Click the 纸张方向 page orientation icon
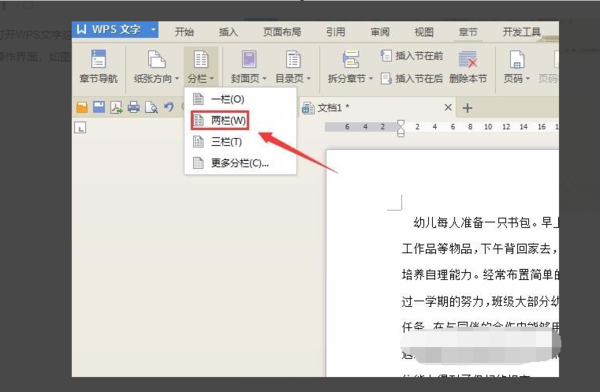 pos(157,59)
